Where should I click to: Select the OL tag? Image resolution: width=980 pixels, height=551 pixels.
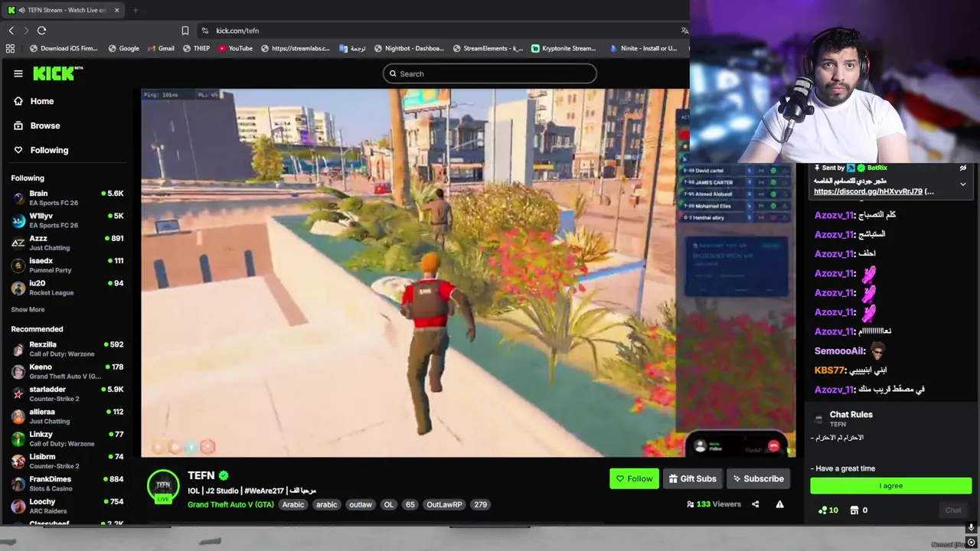388,504
